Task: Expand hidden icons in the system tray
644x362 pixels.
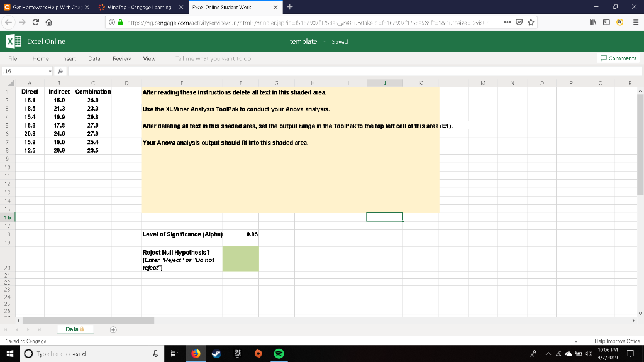Action: [x=548, y=353]
